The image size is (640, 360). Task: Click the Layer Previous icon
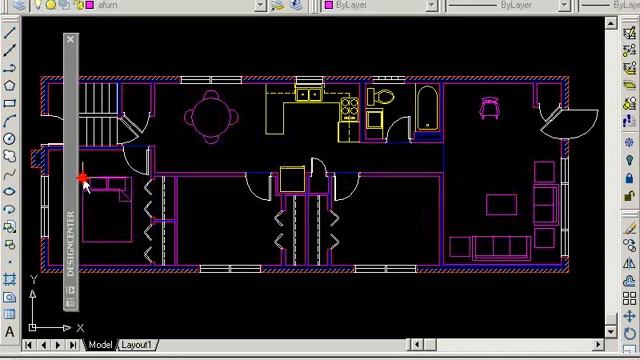tap(296, 5)
